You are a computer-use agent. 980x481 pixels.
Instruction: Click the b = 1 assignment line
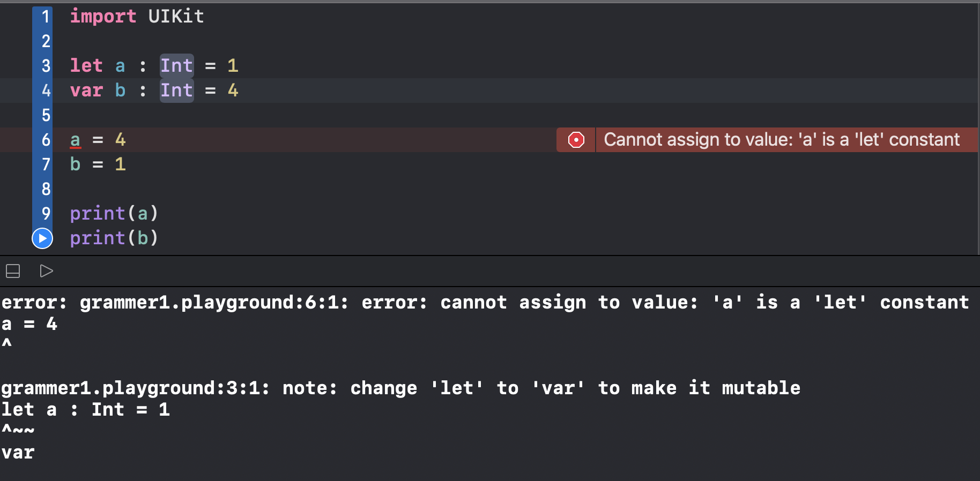(x=98, y=164)
